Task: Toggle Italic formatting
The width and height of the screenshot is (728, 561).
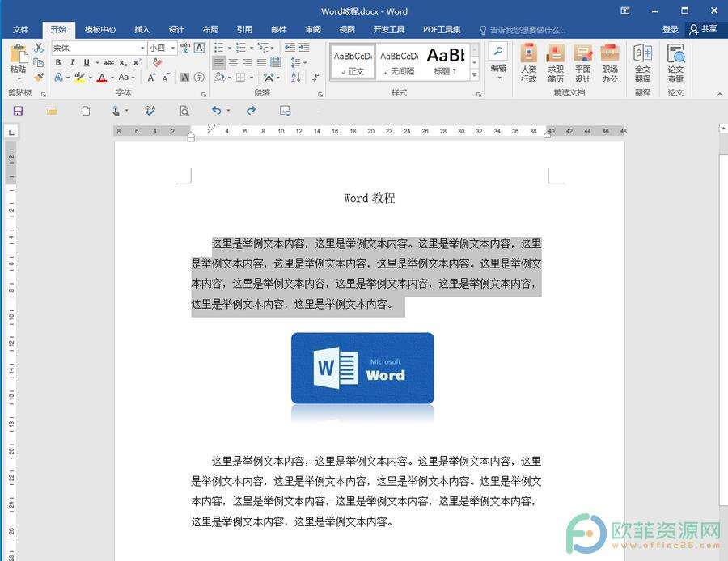Action: 72,63
